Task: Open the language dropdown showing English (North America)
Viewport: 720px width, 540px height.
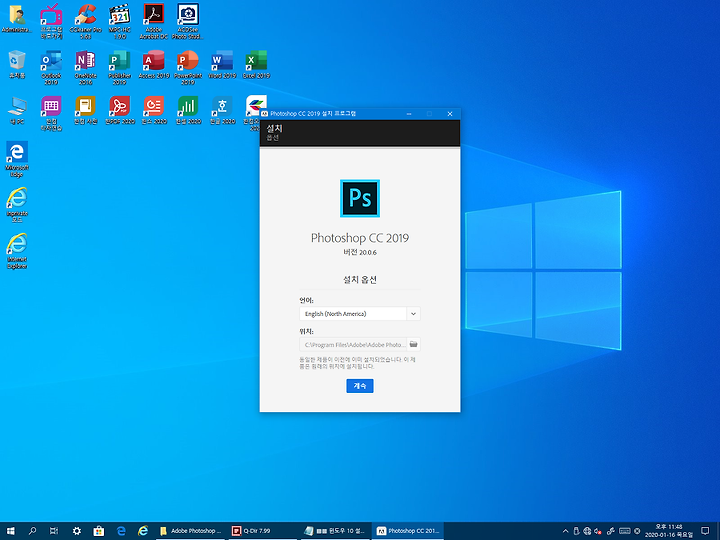Action: coord(360,314)
